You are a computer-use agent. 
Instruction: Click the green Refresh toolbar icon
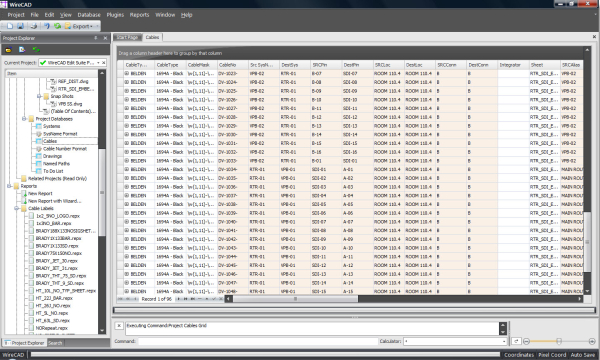click(x=57, y=26)
